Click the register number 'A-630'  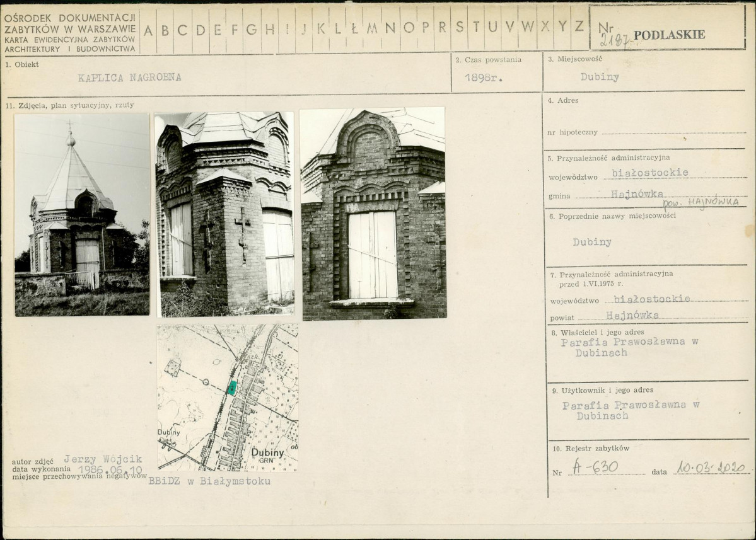point(595,467)
